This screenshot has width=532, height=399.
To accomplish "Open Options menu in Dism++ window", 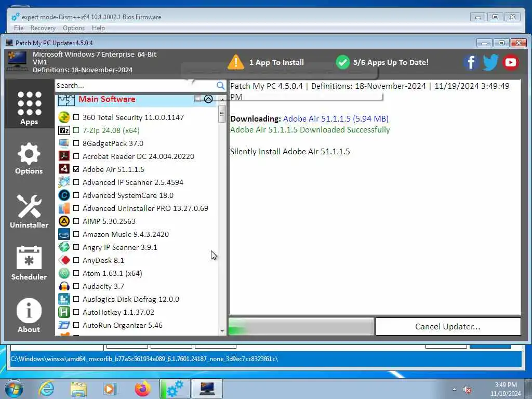I will [x=74, y=28].
